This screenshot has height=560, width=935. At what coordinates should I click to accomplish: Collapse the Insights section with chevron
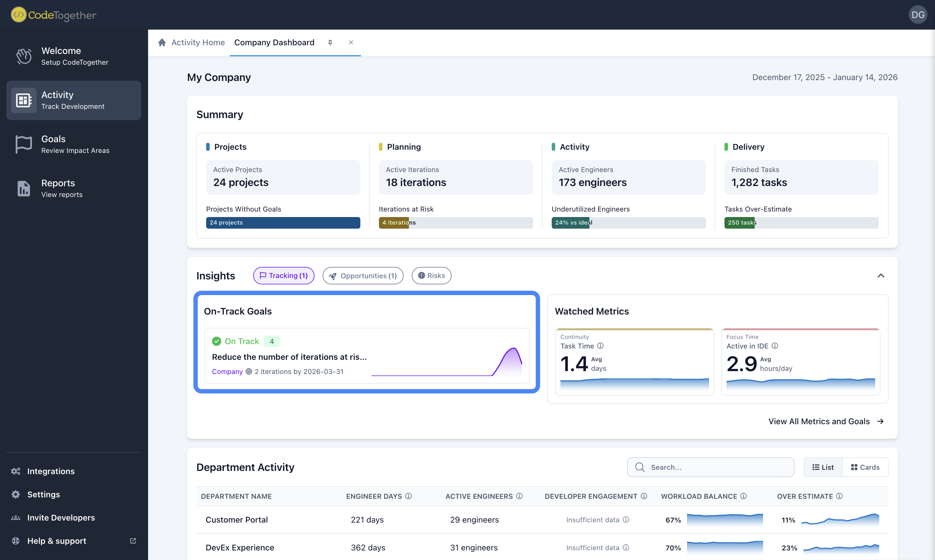(881, 275)
